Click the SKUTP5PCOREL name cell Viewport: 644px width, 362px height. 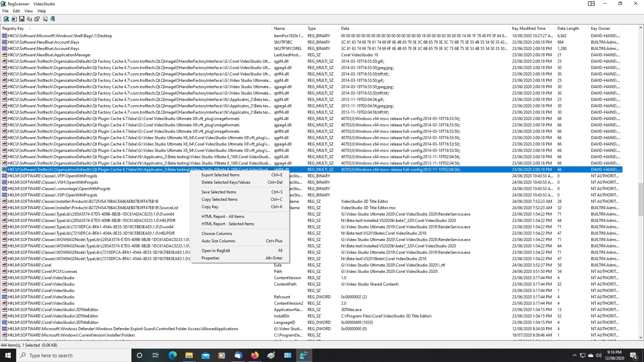point(288,49)
